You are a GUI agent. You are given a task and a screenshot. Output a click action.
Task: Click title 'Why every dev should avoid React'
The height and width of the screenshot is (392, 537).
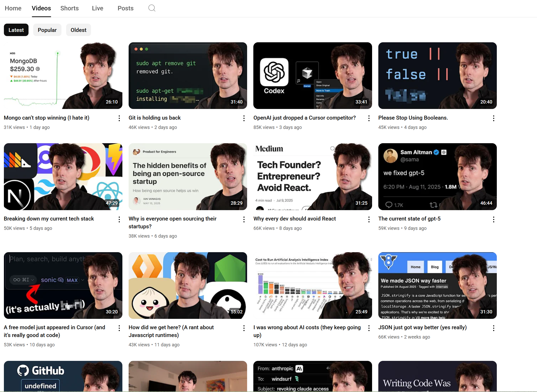click(295, 219)
